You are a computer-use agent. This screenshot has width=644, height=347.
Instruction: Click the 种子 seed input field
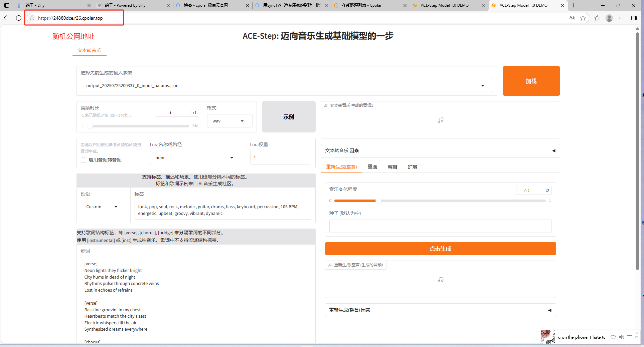(x=440, y=226)
